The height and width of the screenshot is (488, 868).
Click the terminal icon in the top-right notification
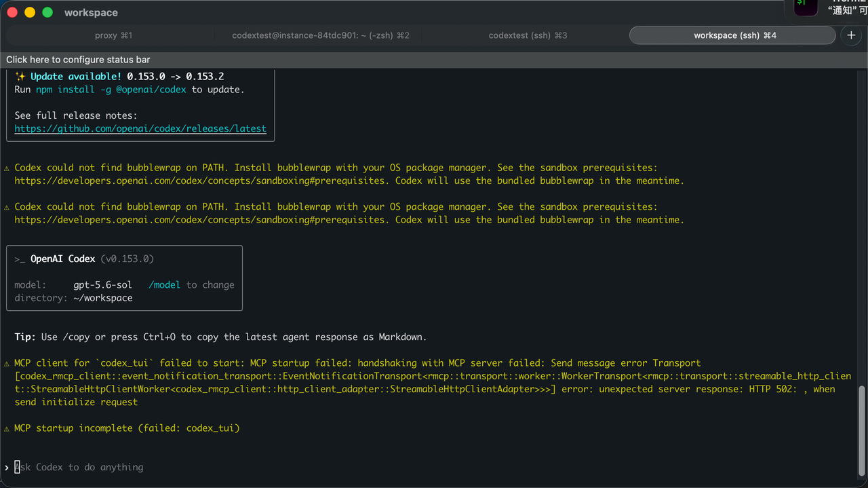click(x=806, y=5)
